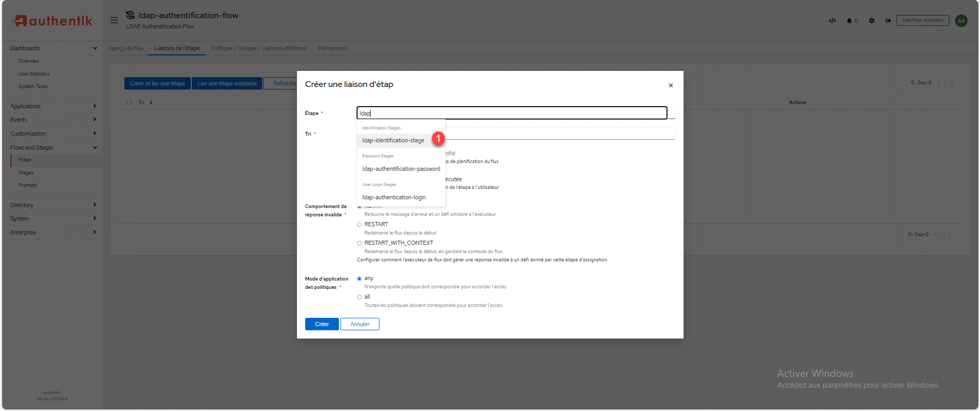Open the Aperçu du flux tab
The image size is (980, 411).
(125, 48)
